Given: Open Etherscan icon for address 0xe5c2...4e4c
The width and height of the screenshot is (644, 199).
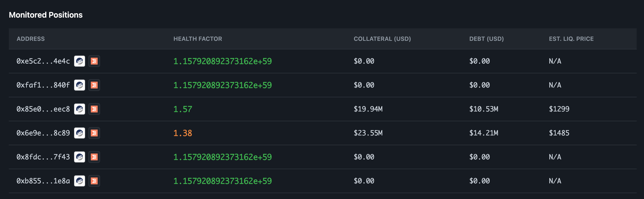Looking at the screenshot, I should (x=80, y=61).
